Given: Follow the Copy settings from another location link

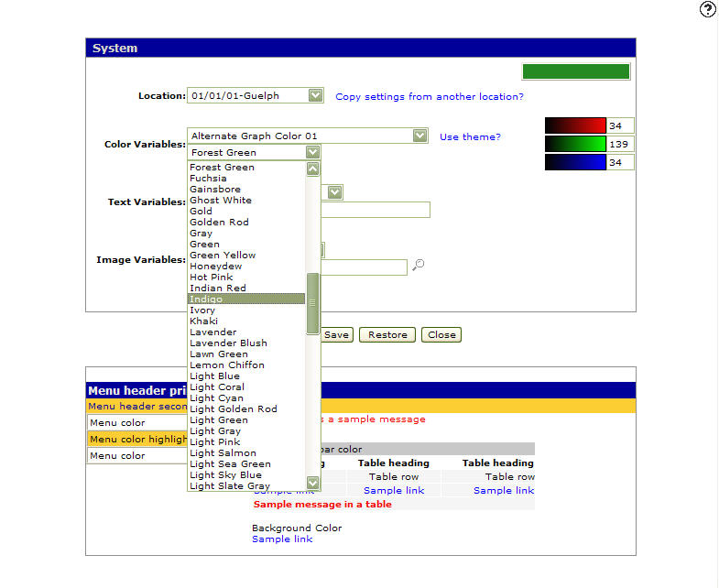Looking at the screenshot, I should tap(430, 97).
